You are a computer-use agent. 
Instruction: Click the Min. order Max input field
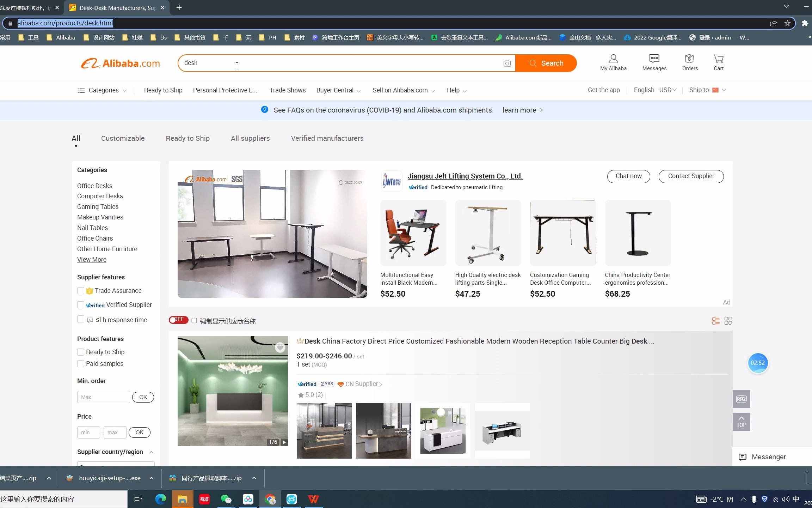click(103, 397)
